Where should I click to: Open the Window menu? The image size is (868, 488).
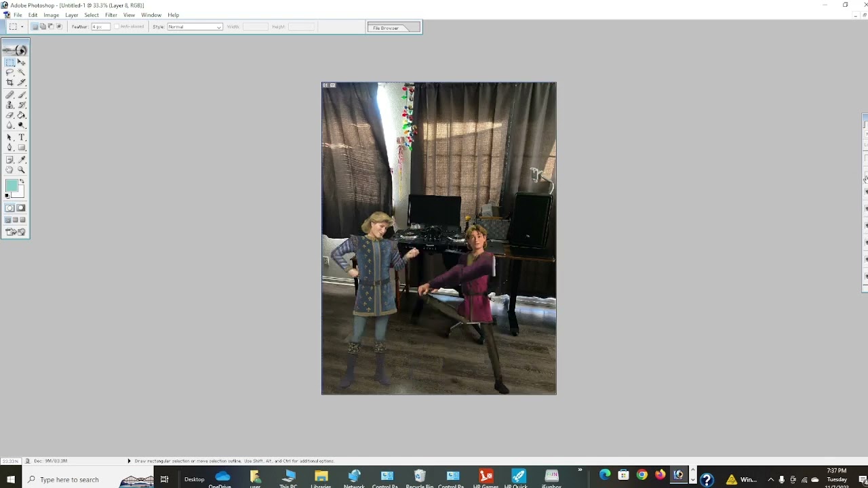[x=151, y=15]
